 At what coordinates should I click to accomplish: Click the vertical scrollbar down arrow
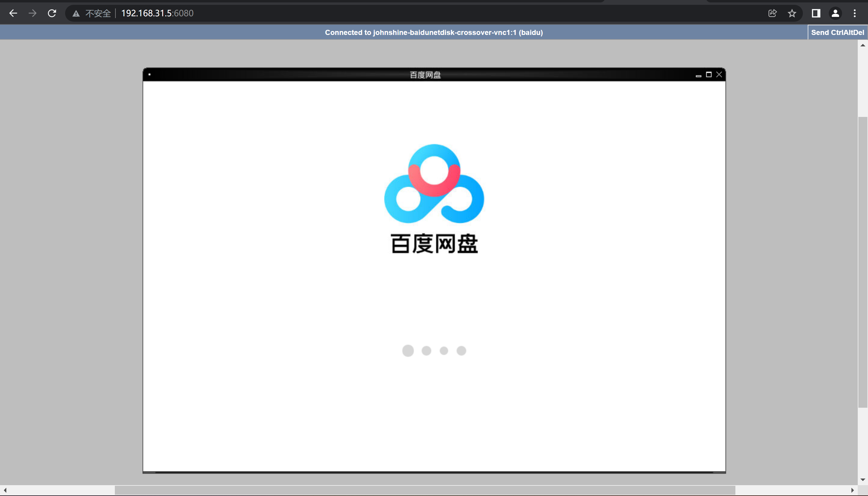[x=863, y=480]
